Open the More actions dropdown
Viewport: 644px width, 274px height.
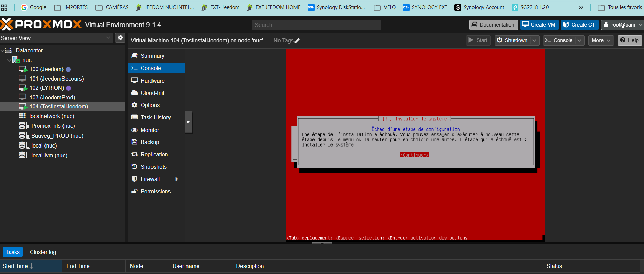coord(601,40)
